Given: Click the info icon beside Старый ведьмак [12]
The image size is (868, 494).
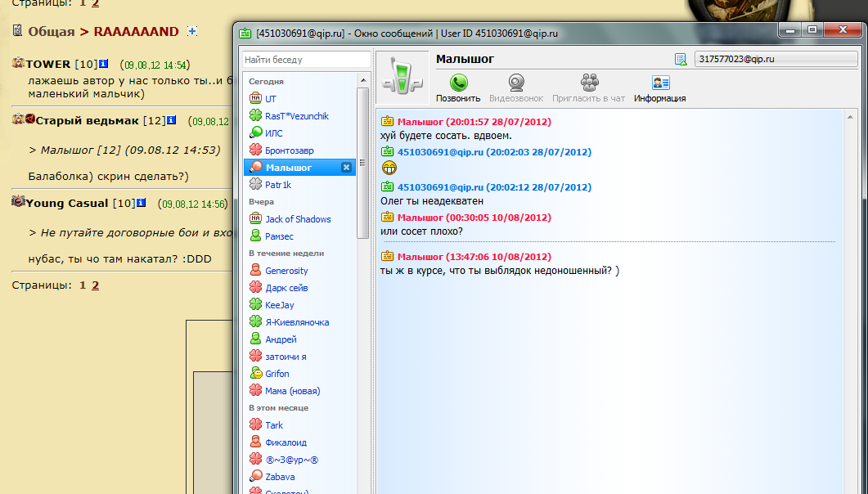Looking at the screenshot, I should pyautogui.click(x=172, y=120).
